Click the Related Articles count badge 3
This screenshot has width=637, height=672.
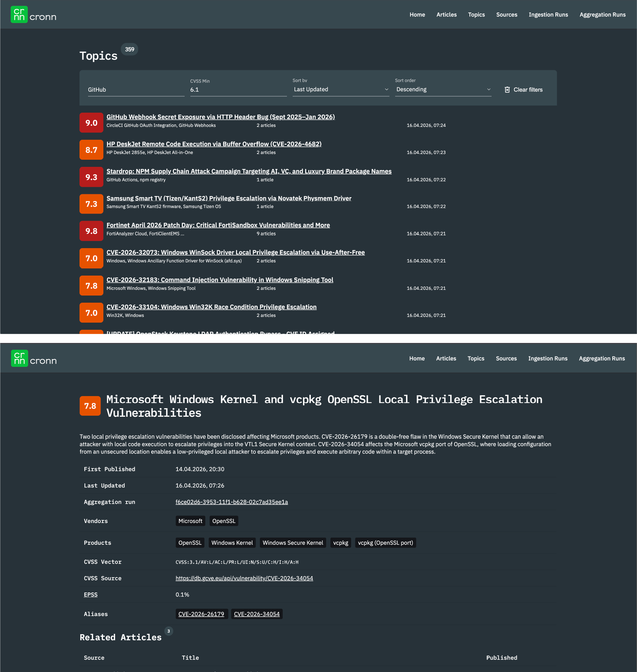point(169,631)
